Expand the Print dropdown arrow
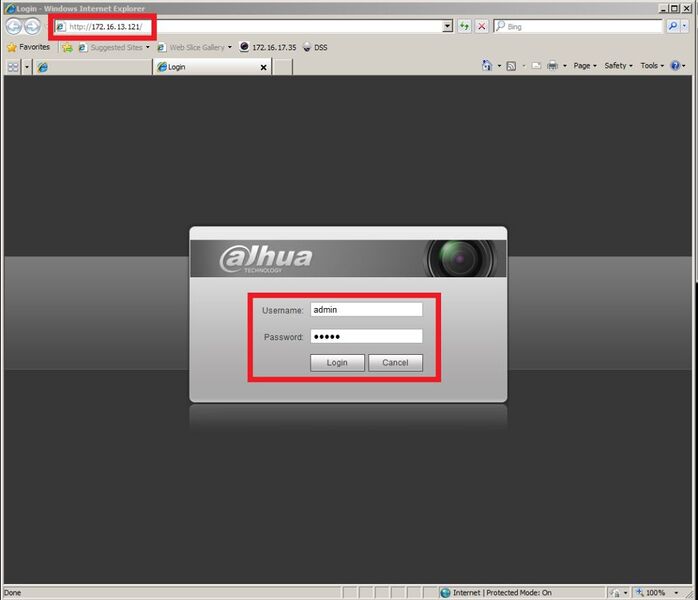 coord(564,66)
